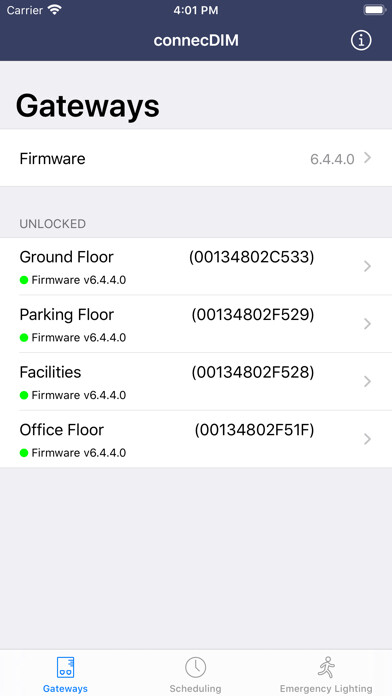Click Firmware v6.4.4.0 under Ground Floor
Image resolution: width=392 pixels, height=696 pixels.
[79, 280]
